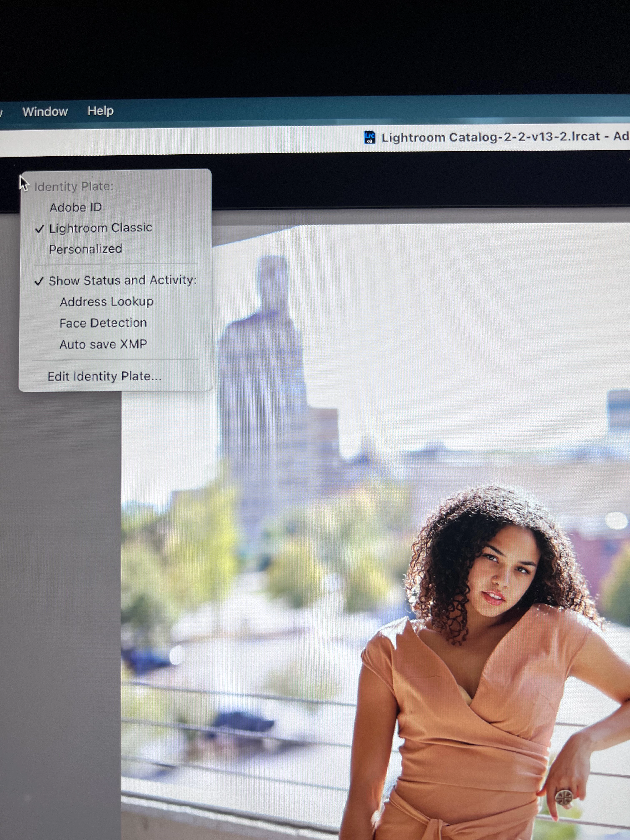Select Adobe ID identity plate option

(x=76, y=207)
